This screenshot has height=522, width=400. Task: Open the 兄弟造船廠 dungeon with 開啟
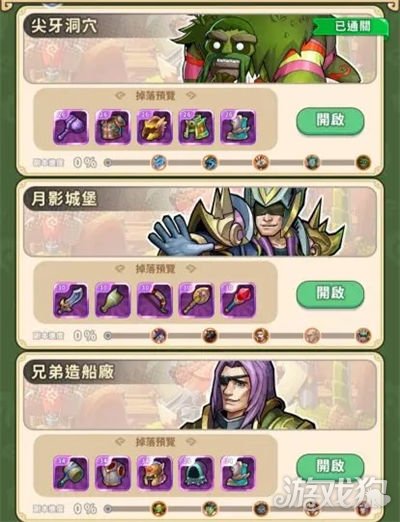tap(330, 466)
